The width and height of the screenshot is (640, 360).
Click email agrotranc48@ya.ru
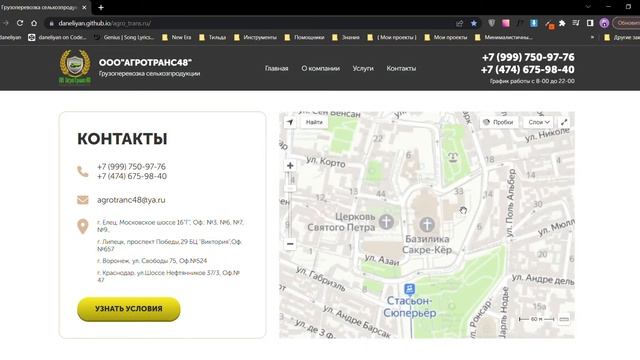131,200
